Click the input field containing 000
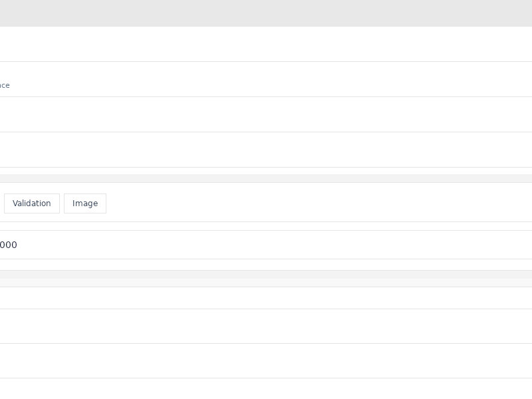The width and height of the screenshot is (532, 399). point(266,245)
